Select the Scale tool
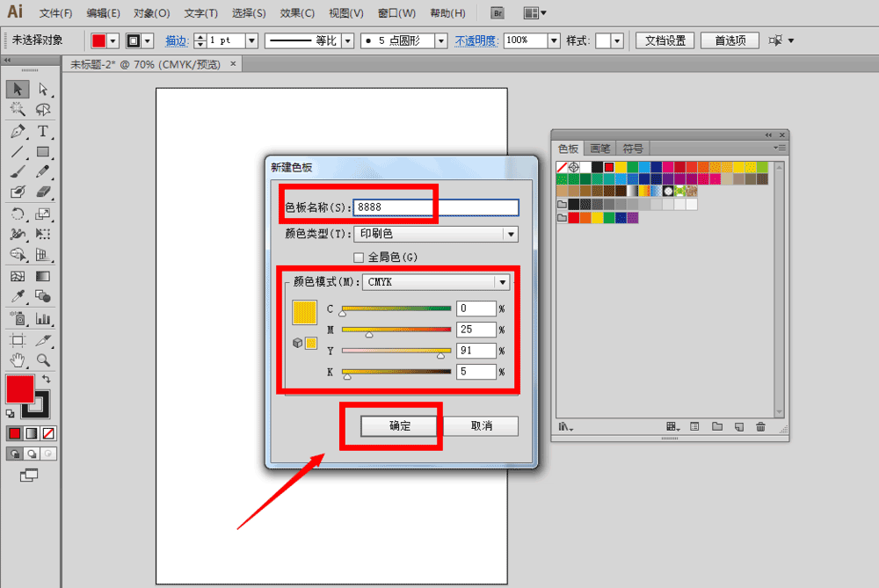Screen dimensions: 879x588 click(42, 214)
